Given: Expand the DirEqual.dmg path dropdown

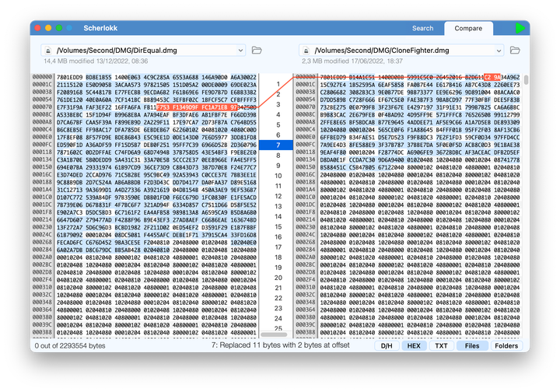Looking at the screenshot, I should click(x=240, y=51).
